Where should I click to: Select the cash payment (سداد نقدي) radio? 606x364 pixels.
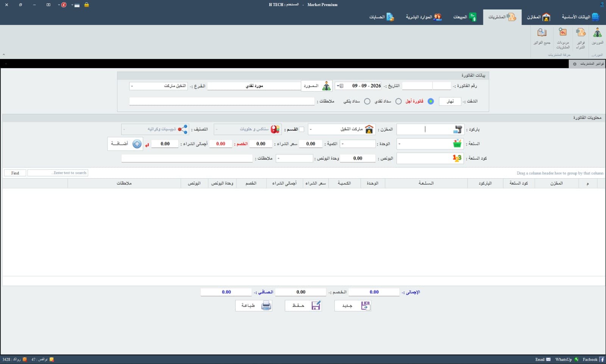[398, 101]
